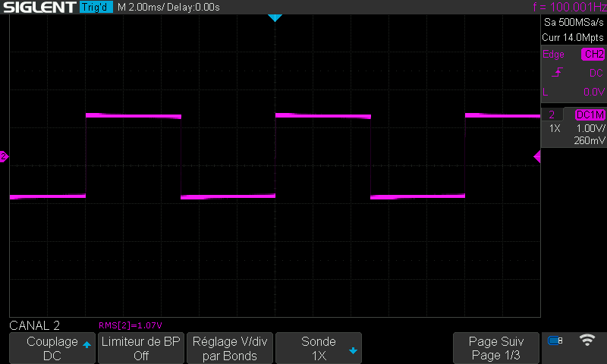Click the 1.00V/ vertical scale readout
607x364 pixels.
pyautogui.click(x=590, y=129)
